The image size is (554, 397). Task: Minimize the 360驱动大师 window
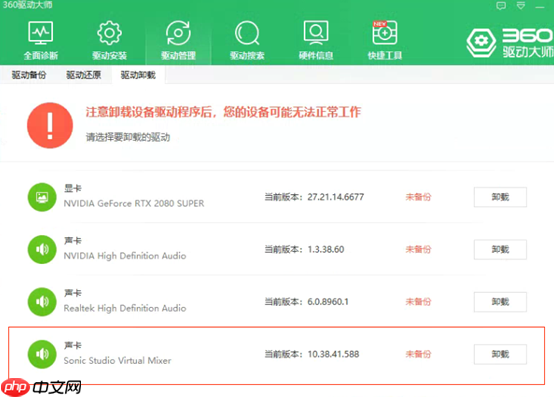(x=540, y=6)
